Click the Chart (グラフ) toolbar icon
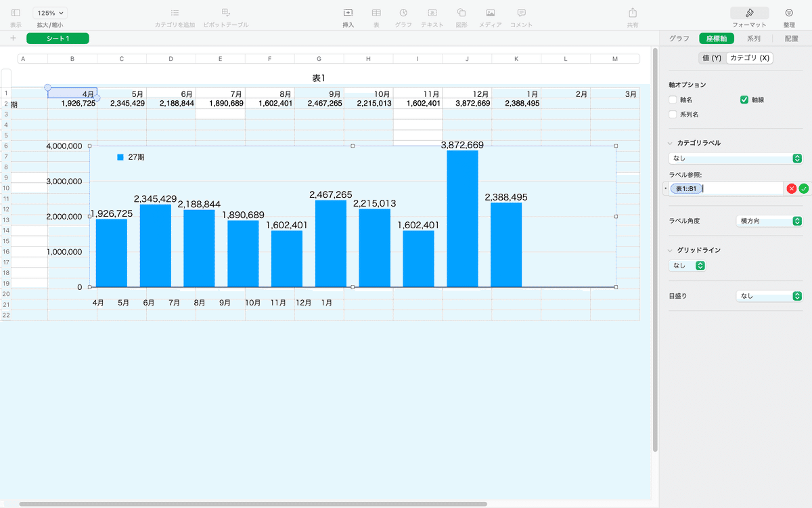The height and width of the screenshot is (508, 812). pos(403,13)
